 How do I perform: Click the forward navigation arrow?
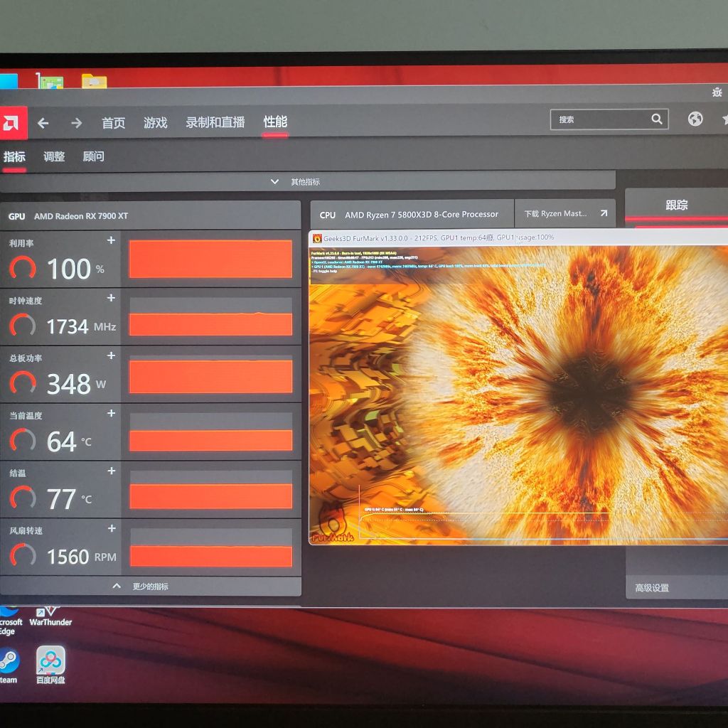coord(75,122)
